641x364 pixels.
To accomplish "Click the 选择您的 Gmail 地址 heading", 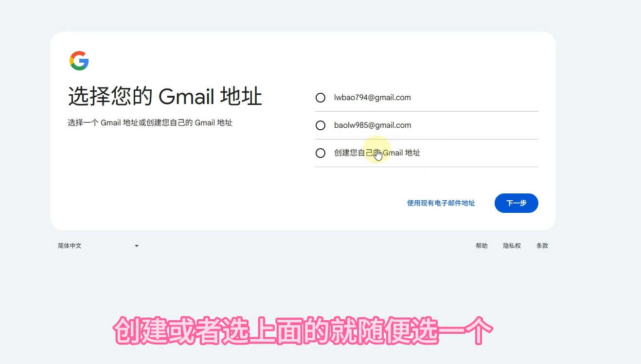I will pos(165,96).
